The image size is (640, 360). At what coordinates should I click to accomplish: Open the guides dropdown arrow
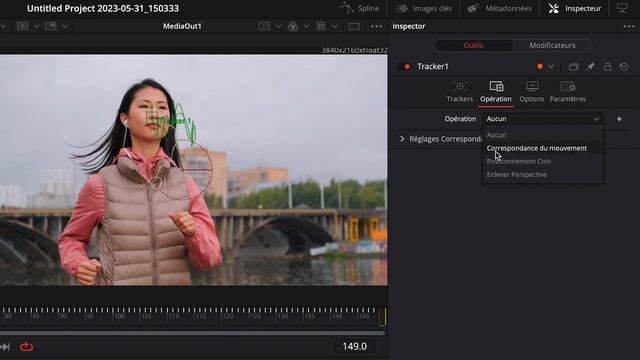point(335,27)
